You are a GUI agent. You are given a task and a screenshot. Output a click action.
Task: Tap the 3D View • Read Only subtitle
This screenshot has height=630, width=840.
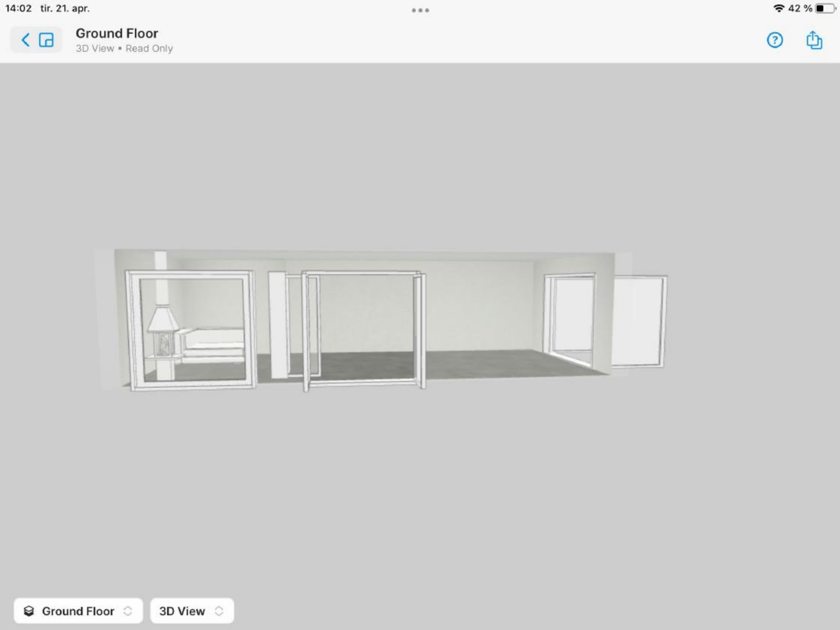[124, 48]
